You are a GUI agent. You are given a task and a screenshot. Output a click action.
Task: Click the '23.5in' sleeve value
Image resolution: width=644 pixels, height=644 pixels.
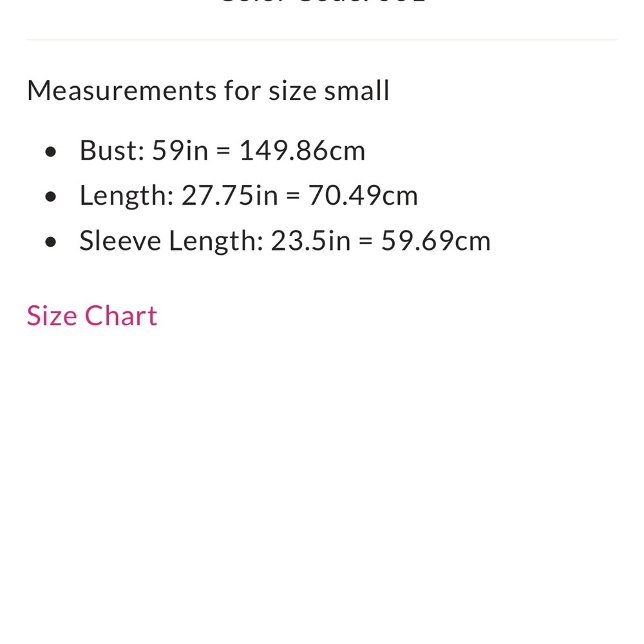tap(310, 241)
